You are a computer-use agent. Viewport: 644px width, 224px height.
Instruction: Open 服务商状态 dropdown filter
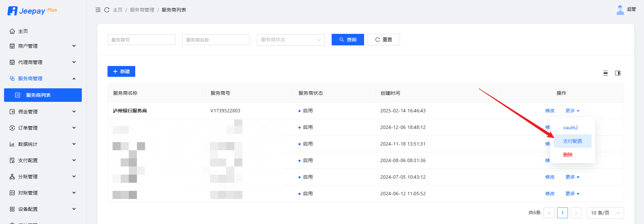290,40
